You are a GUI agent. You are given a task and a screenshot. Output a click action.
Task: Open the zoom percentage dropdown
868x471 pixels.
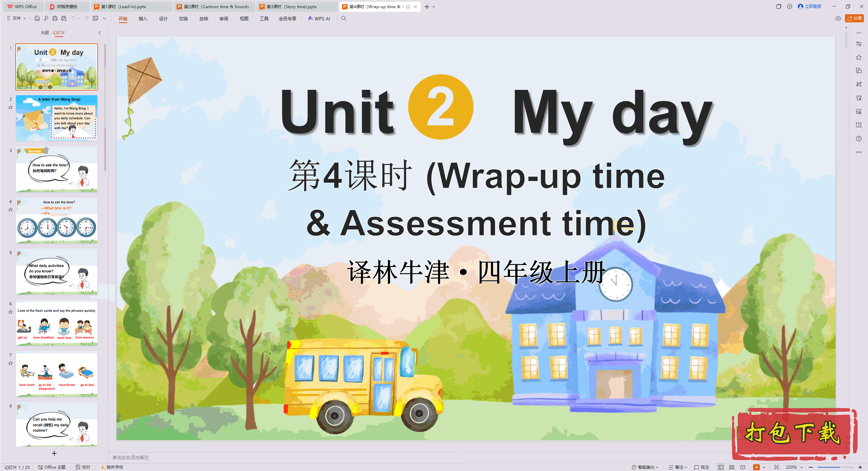tap(801, 467)
